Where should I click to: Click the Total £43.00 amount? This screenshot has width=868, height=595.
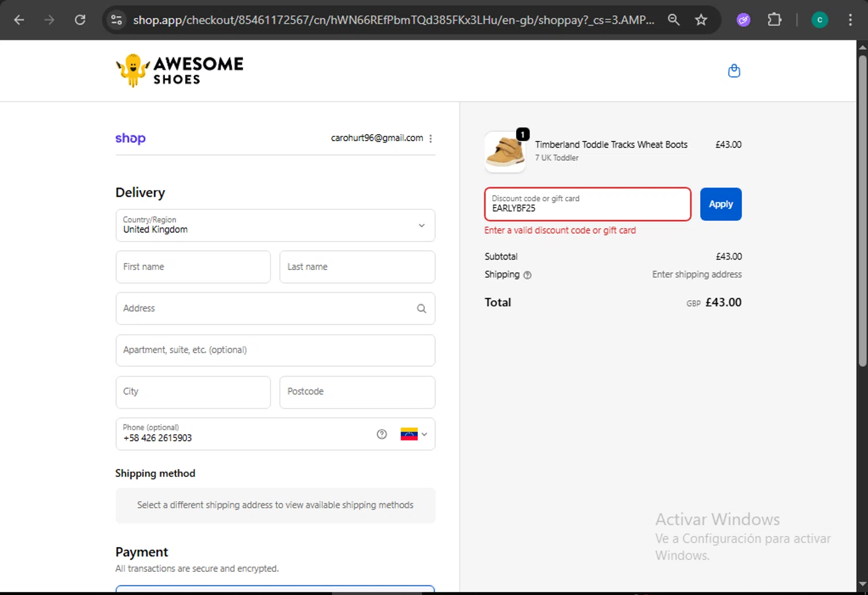[x=723, y=302]
